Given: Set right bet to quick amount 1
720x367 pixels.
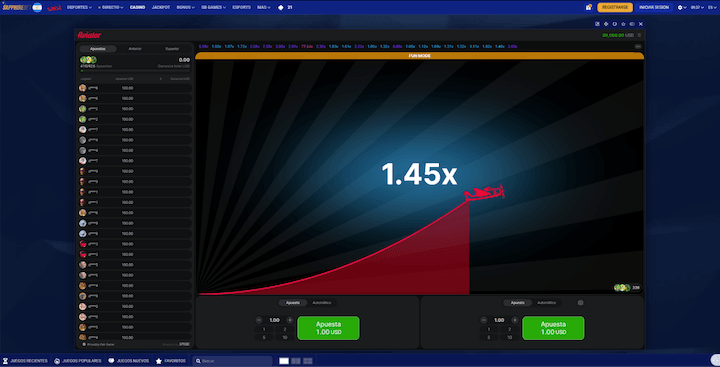Looking at the screenshot, I should 489,329.
